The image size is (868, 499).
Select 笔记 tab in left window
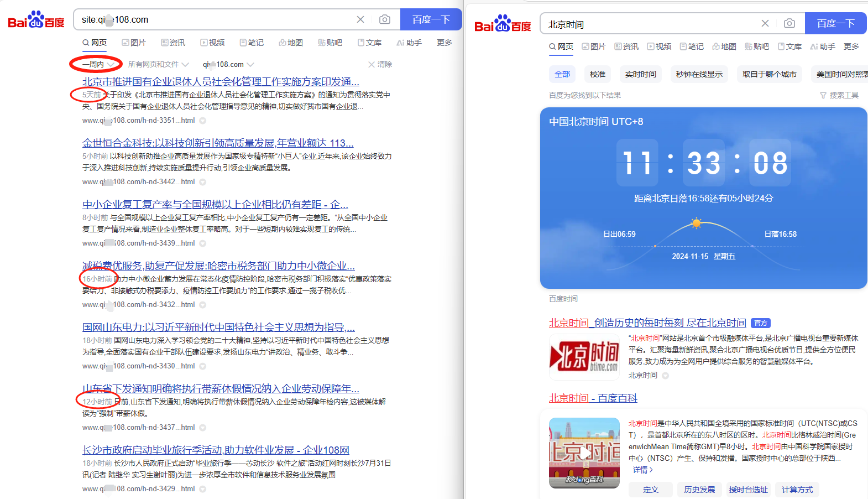(252, 43)
